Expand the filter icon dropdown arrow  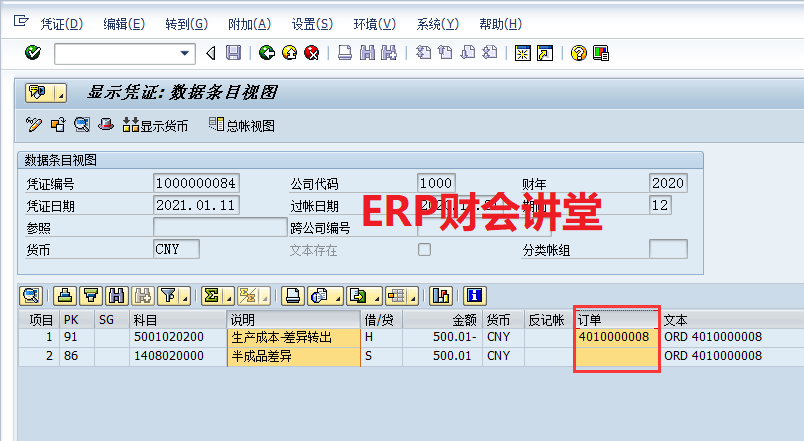coord(184,296)
